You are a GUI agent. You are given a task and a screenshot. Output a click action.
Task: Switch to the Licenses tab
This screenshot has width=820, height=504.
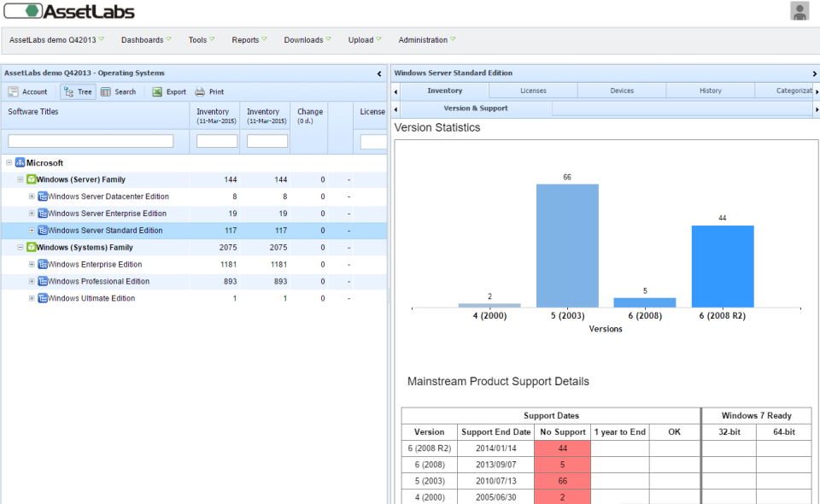pos(533,91)
